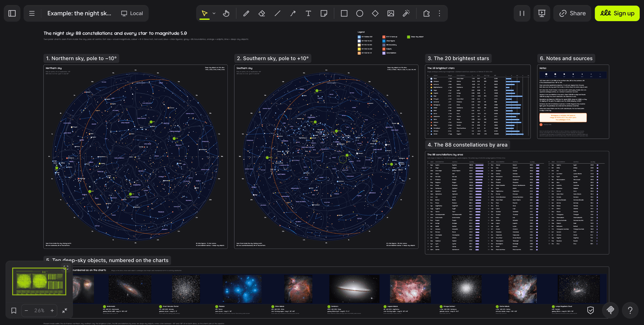Select the Rectangle shape tool

pyautogui.click(x=344, y=13)
